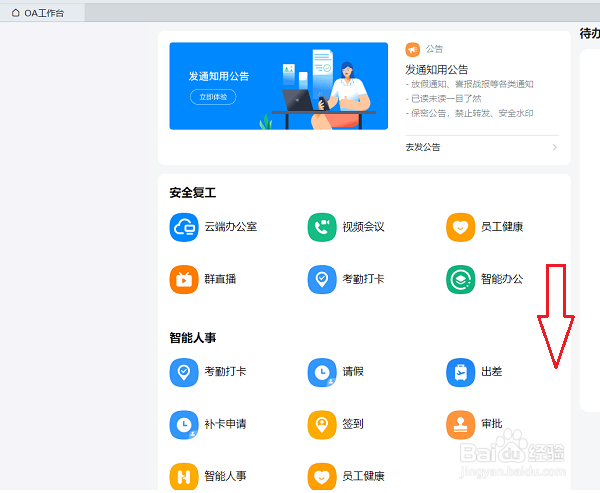Click the 发通知用公告 blue banner image
This screenshot has height=493, width=600.
(x=279, y=86)
